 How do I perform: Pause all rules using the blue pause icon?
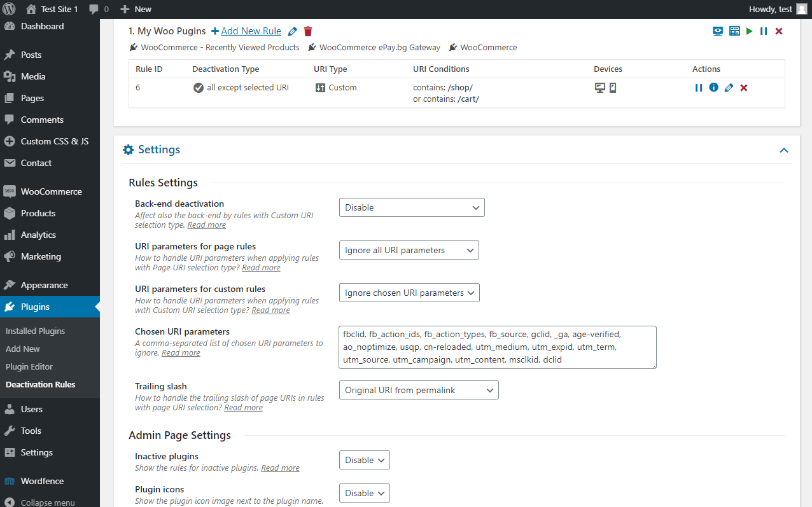pyautogui.click(x=764, y=31)
